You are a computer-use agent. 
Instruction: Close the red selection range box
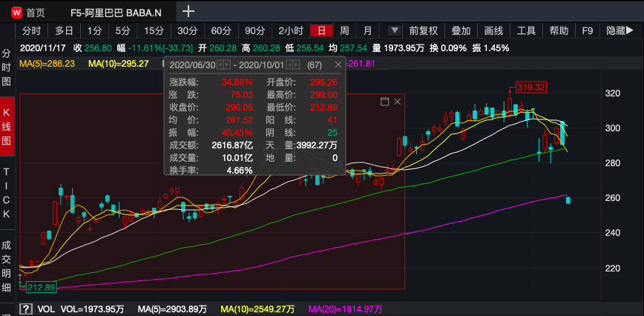[x=397, y=101]
